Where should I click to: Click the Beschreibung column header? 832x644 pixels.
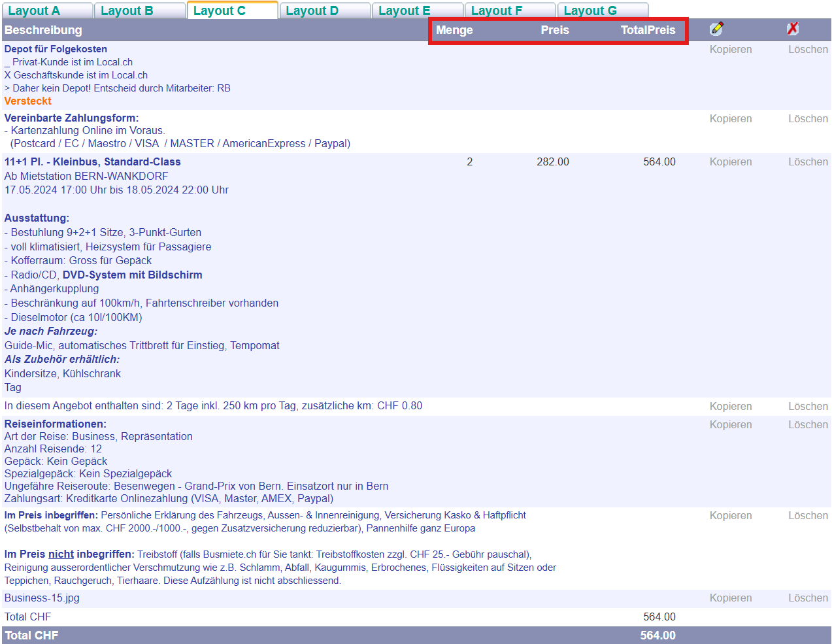[43, 30]
